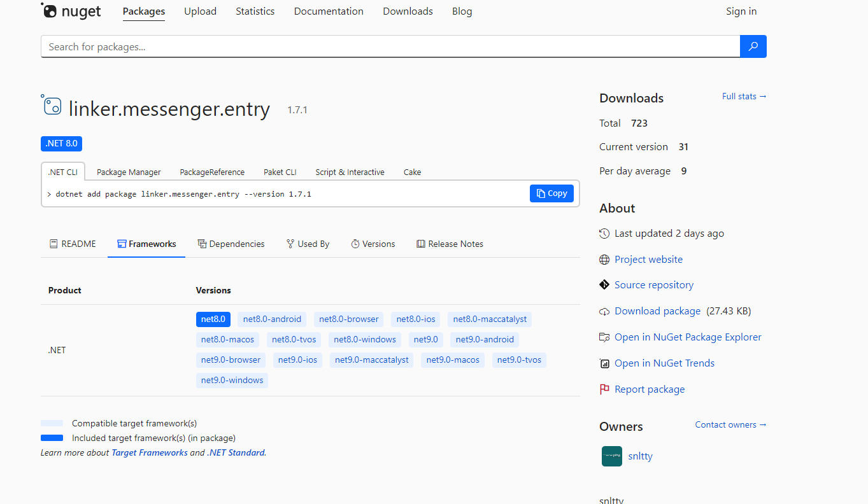Select the PackageReference install tab
Viewport: 868px width, 504px height.
(x=212, y=172)
